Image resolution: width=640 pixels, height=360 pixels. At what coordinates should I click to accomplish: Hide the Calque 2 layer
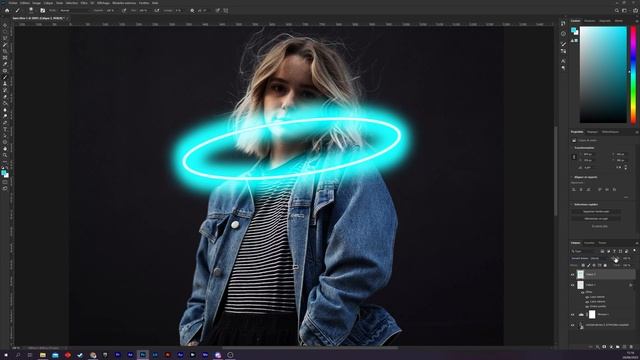[572, 274]
